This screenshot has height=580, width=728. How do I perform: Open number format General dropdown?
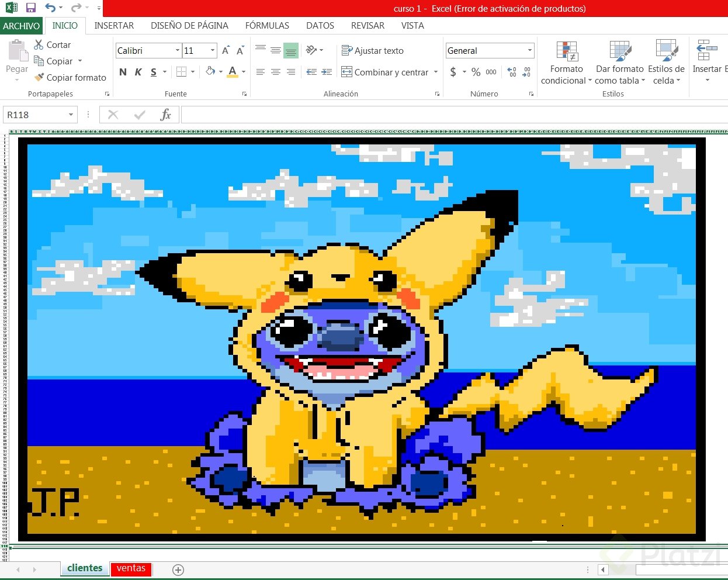(530, 50)
